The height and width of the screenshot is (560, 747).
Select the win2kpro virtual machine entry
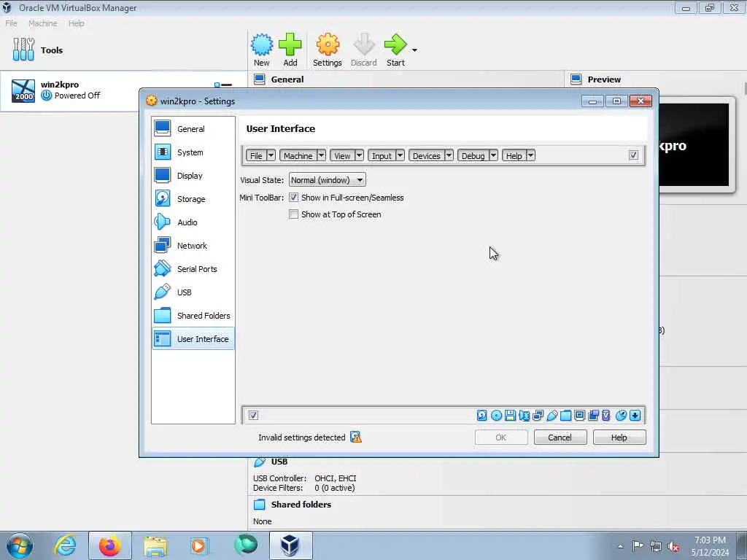click(123, 90)
